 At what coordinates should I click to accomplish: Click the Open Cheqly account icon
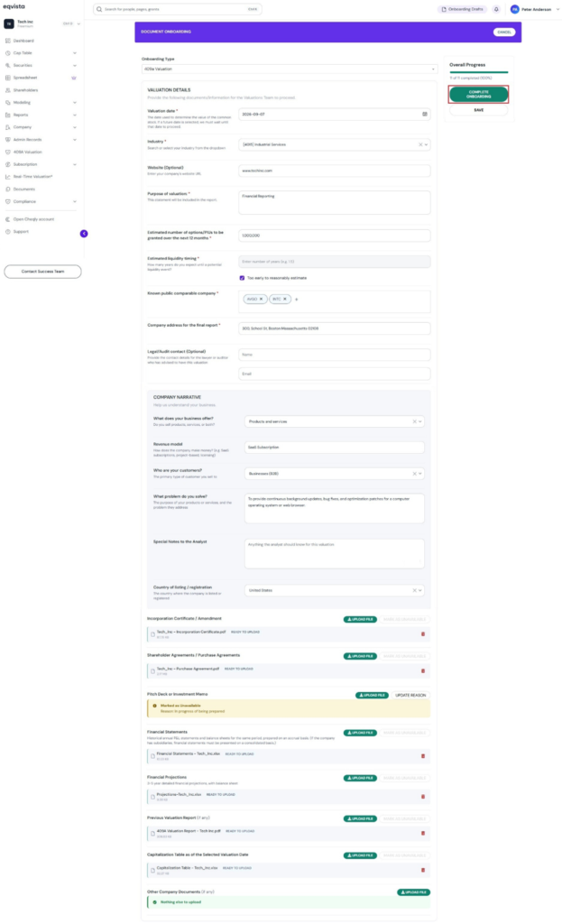[x=7, y=219]
